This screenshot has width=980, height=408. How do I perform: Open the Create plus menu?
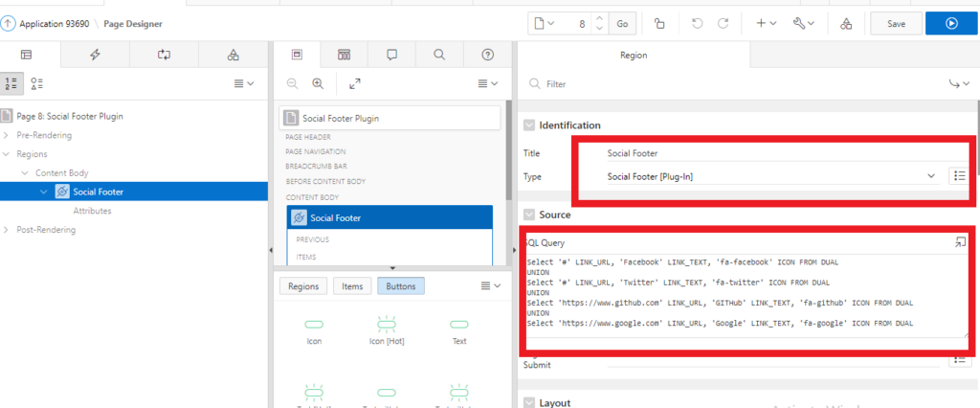766,23
